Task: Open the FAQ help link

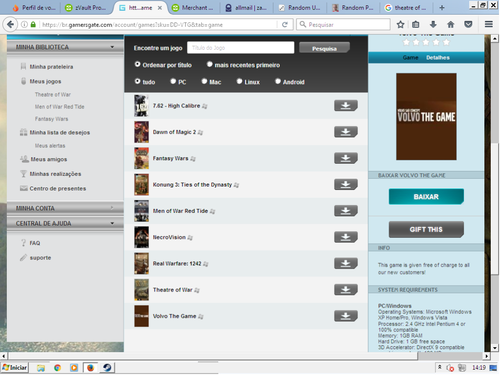Action: click(35, 243)
